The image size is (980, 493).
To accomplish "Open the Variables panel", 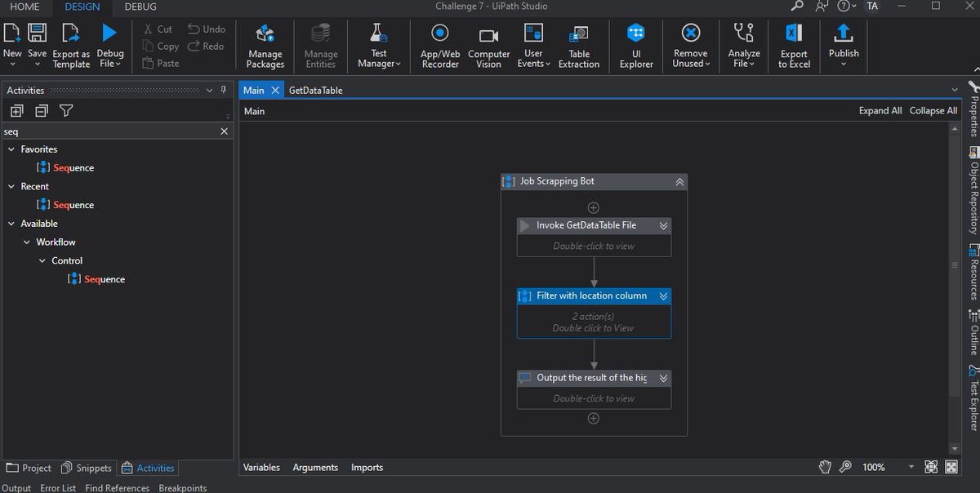I will (261, 468).
